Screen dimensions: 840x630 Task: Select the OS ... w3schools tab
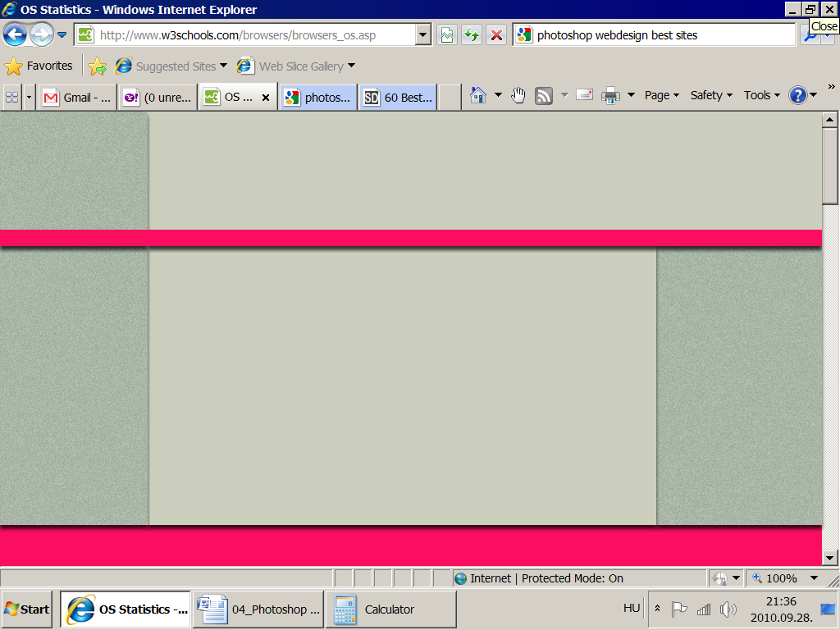coord(231,97)
